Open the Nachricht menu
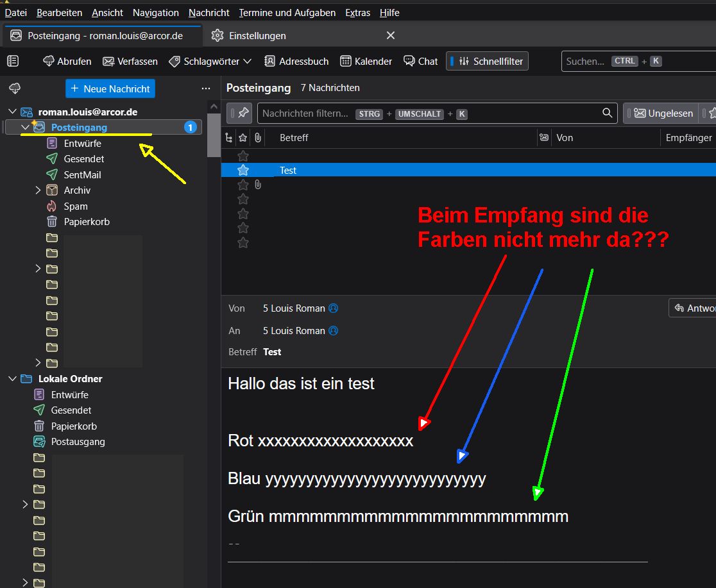Image resolution: width=716 pixels, height=588 pixels. [x=209, y=13]
